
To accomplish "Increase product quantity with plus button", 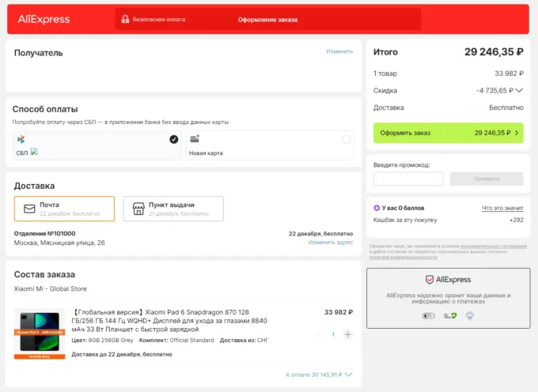I will (x=347, y=334).
